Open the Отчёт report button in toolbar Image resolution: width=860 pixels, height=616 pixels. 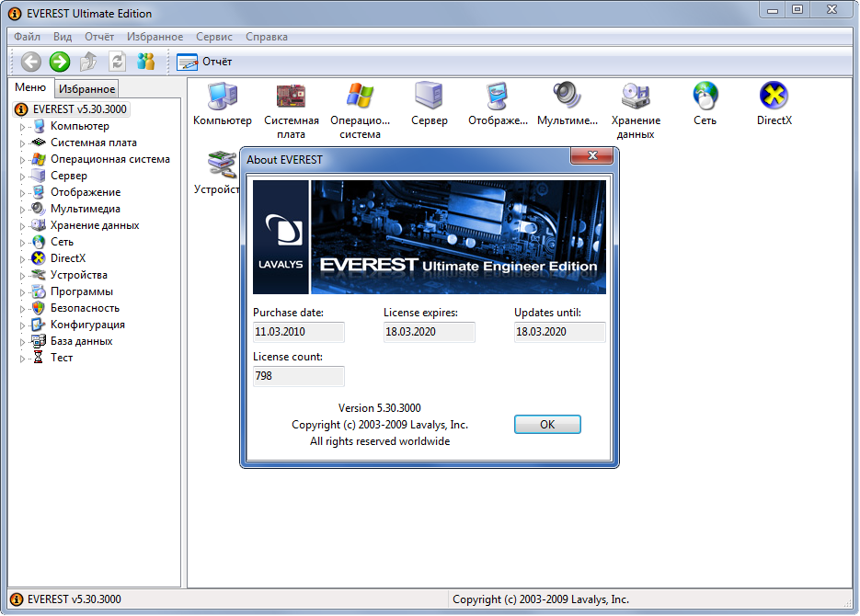204,62
